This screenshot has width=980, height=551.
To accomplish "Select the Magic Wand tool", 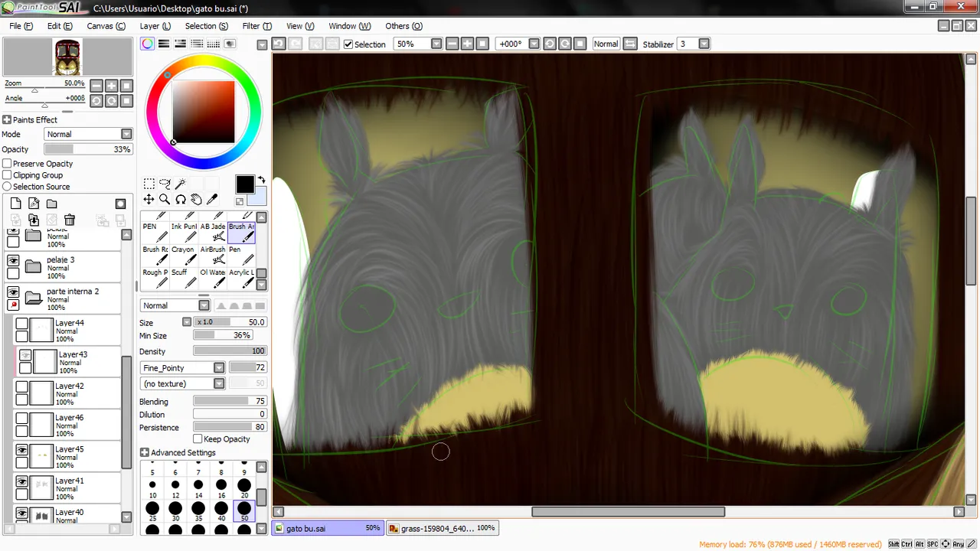I will click(181, 184).
